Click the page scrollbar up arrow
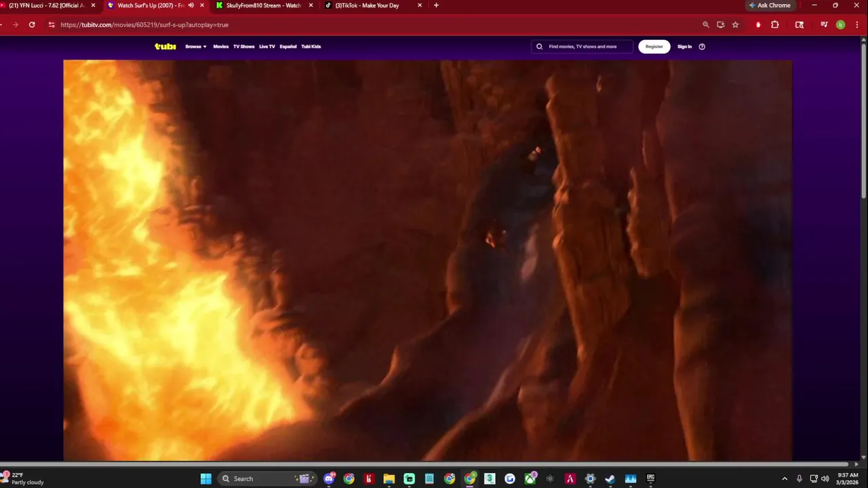Screen dimensions: 868x488 coord(864,39)
